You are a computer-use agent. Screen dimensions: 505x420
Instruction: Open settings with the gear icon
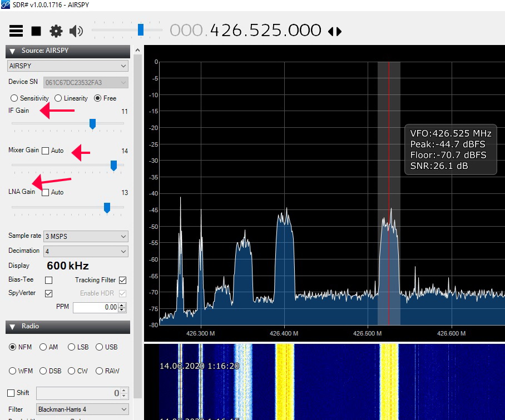pos(56,31)
